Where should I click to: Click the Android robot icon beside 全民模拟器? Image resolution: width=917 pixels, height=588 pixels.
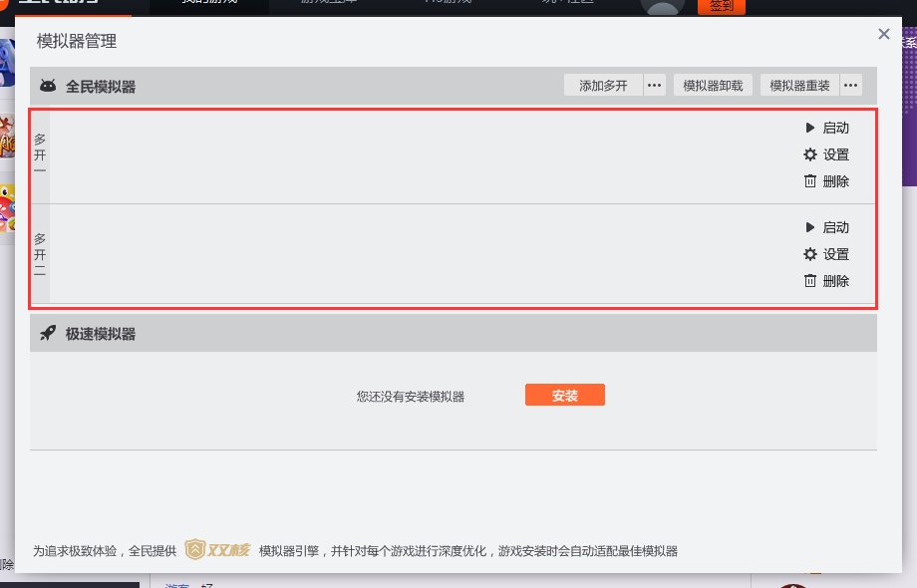47,85
